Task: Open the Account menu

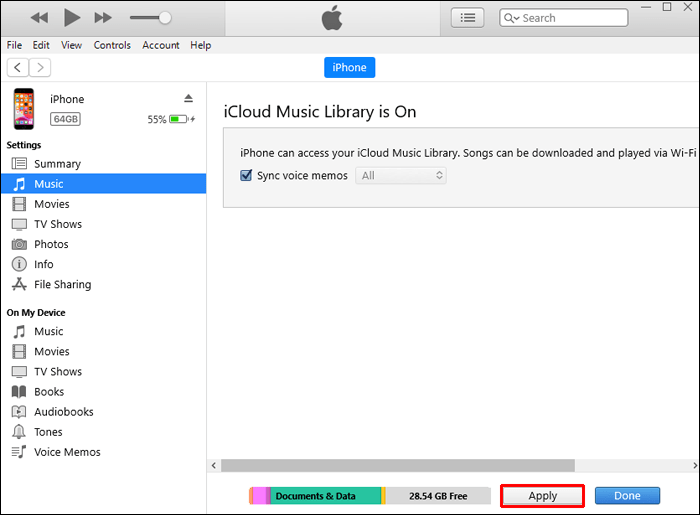Action: coord(161,45)
